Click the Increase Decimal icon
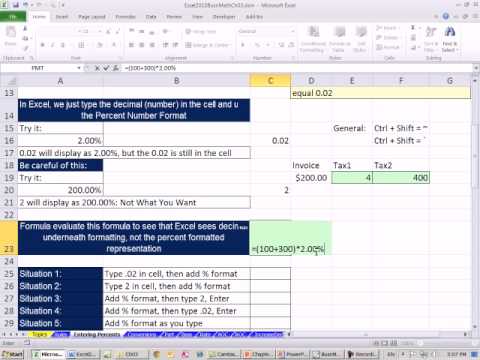This screenshot has width=480, height=360. 281,45
